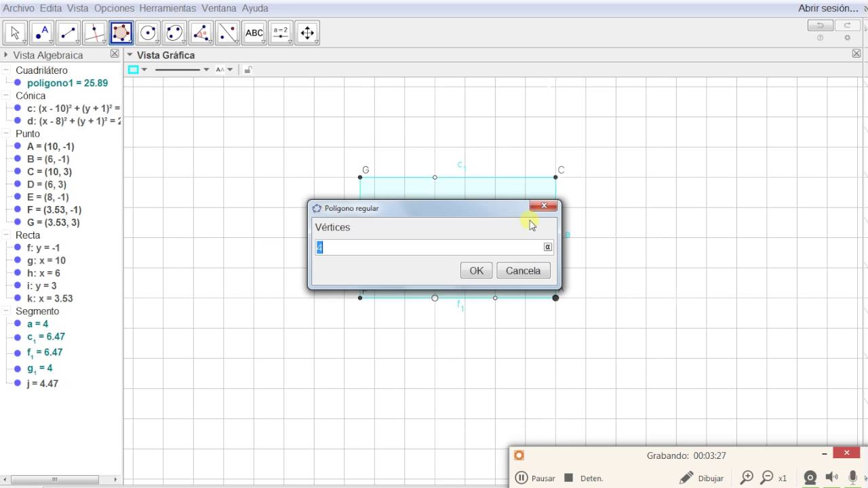Image resolution: width=868 pixels, height=488 pixels.
Task: Toggle visibility of poligono1
Action: coord(18,83)
